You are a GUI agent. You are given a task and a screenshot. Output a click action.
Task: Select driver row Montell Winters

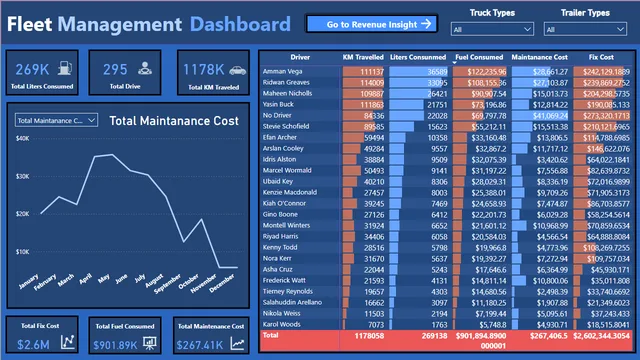click(x=446, y=226)
